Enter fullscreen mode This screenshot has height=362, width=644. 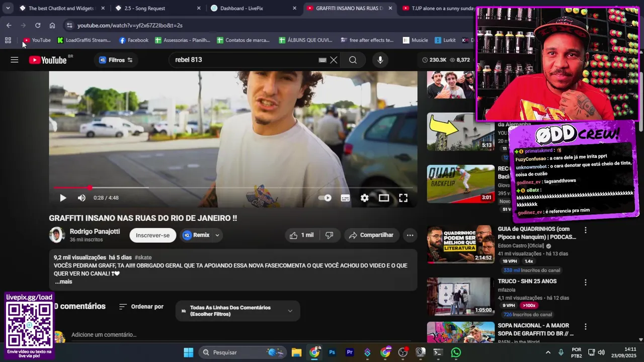pos(403,198)
